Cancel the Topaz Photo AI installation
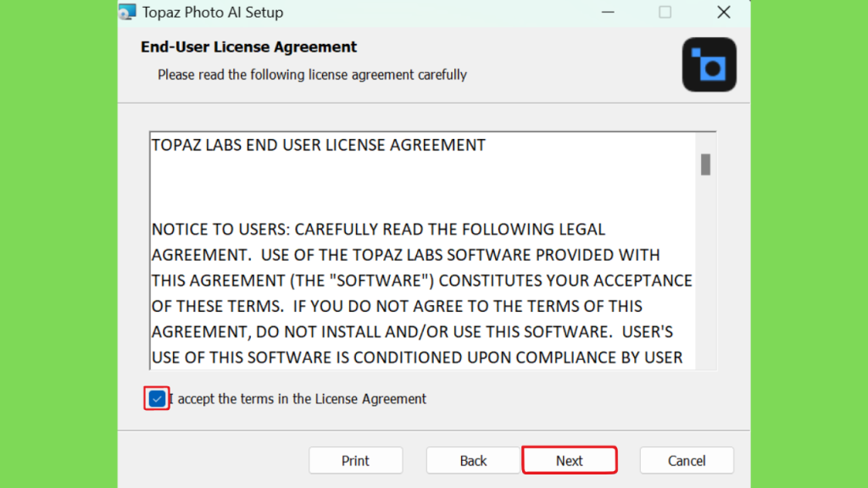868x488 pixels. click(687, 460)
